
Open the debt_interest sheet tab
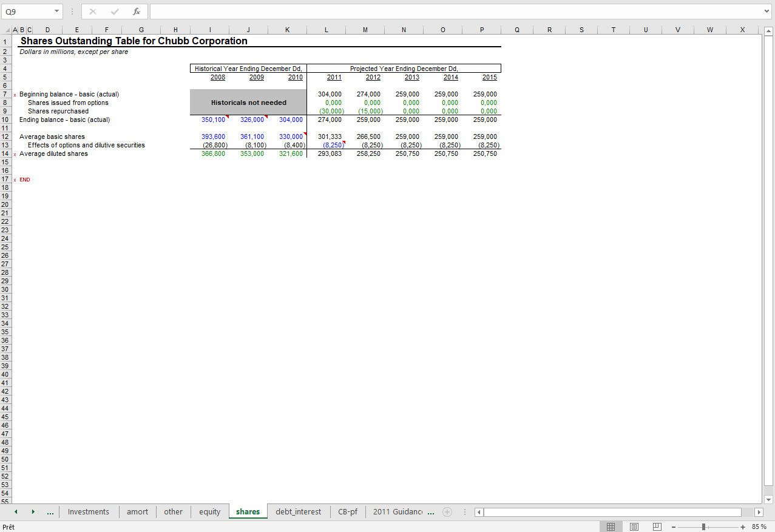[299, 512]
